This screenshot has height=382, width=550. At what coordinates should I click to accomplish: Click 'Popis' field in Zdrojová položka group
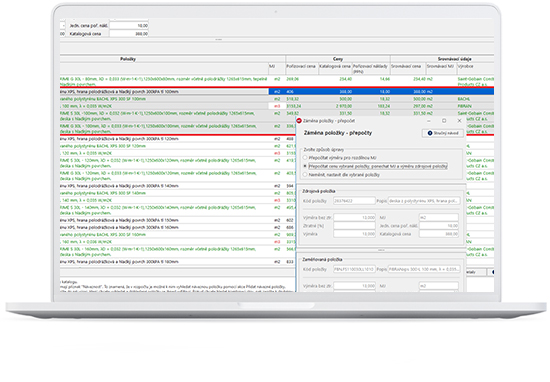click(424, 201)
